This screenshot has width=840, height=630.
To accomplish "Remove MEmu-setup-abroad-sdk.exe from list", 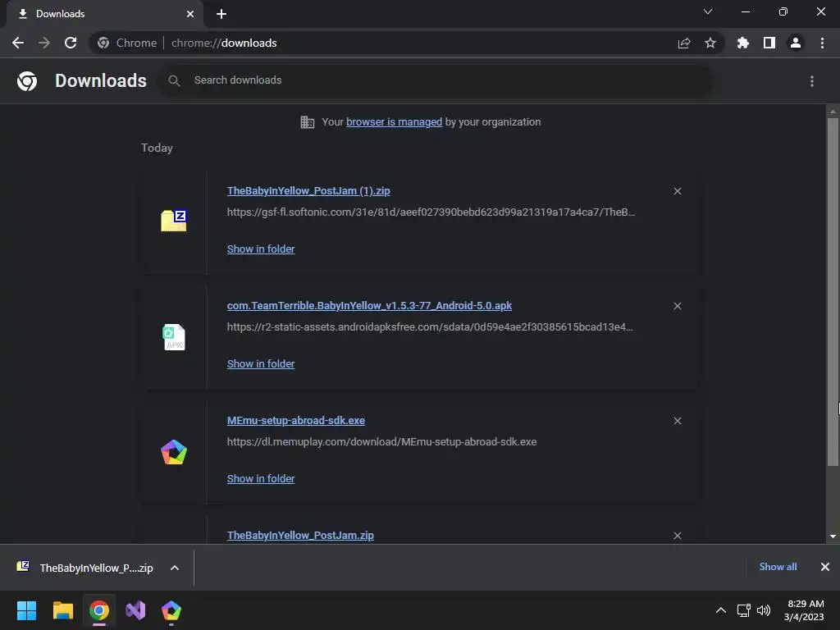I will [x=678, y=421].
